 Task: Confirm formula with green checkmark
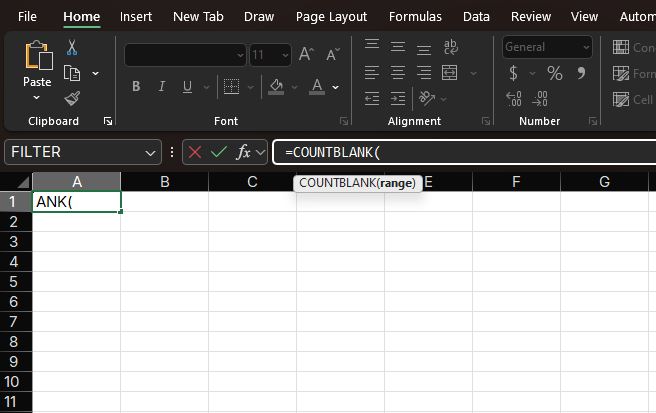219,152
